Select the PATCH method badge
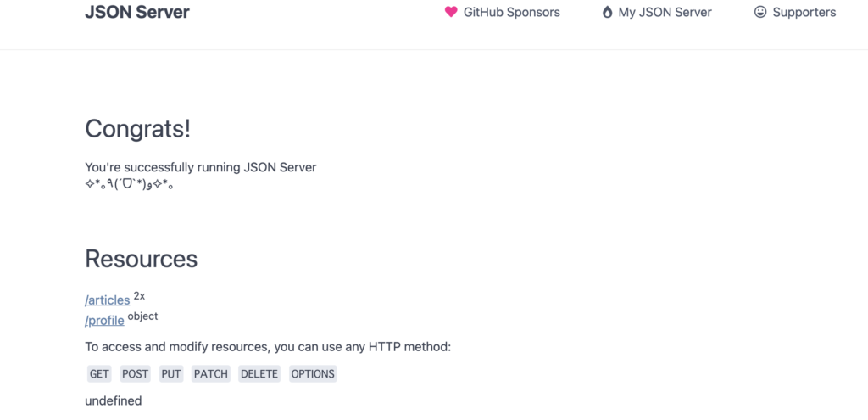 tap(211, 373)
